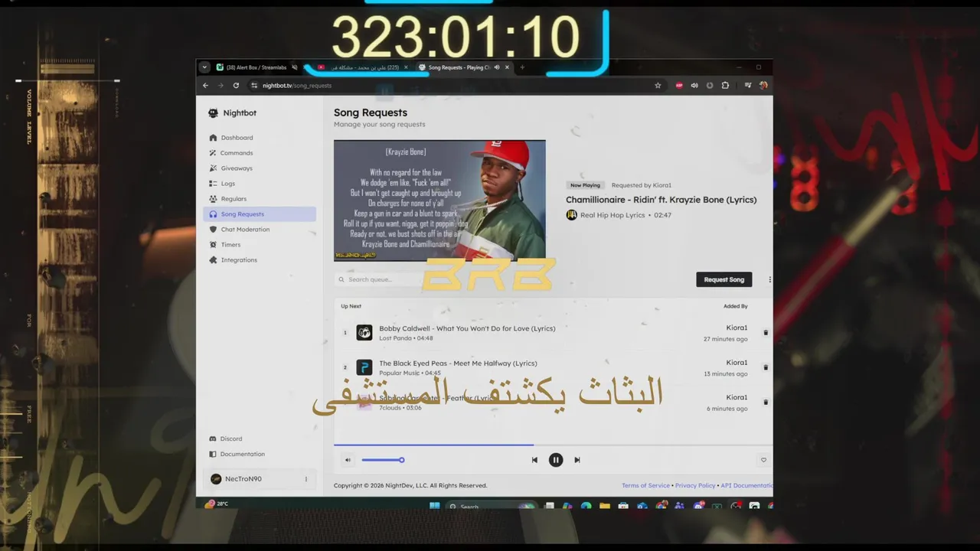This screenshot has height=551, width=980.
Task: Click the Request Song button
Action: 724,279
